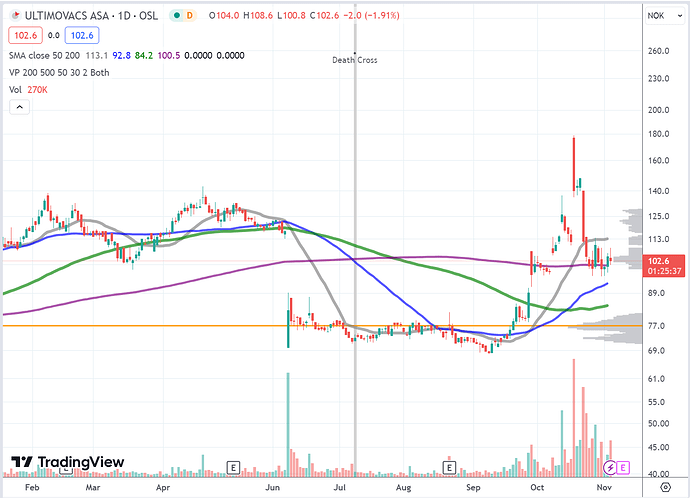Click the 113.1 SMA value in legend
Viewport: 690px width, 498px height.
pyautogui.click(x=96, y=55)
